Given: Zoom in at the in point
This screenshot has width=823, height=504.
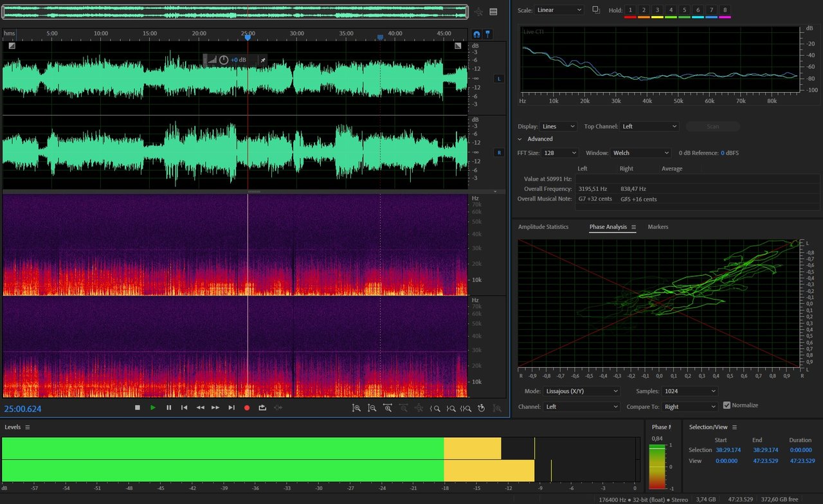Looking at the screenshot, I should (x=435, y=408).
